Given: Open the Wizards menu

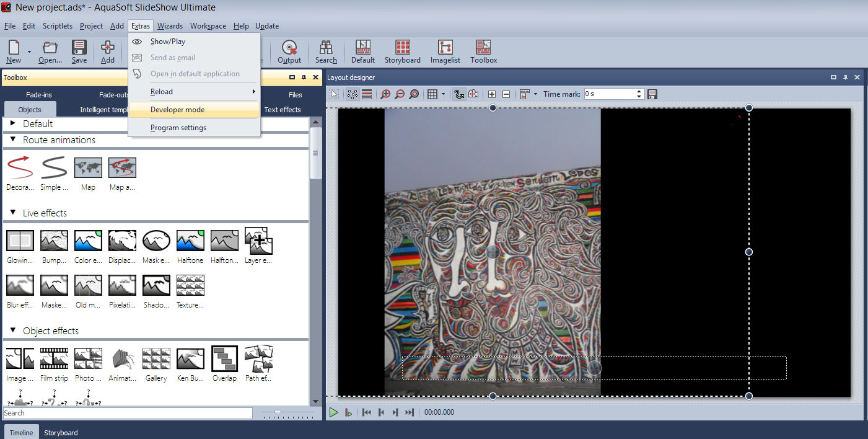Looking at the screenshot, I should [x=170, y=26].
